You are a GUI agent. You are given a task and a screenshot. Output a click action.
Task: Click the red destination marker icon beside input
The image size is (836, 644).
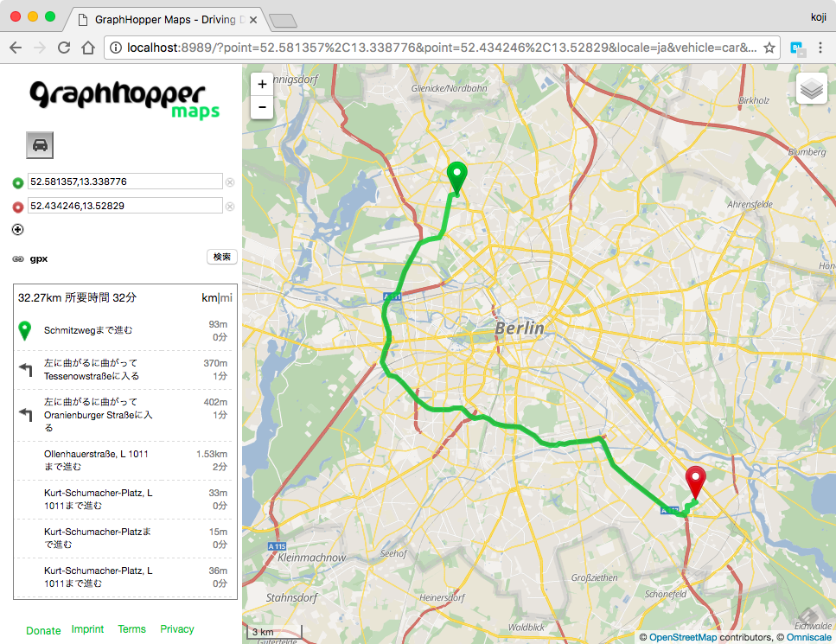click(18, 206)
